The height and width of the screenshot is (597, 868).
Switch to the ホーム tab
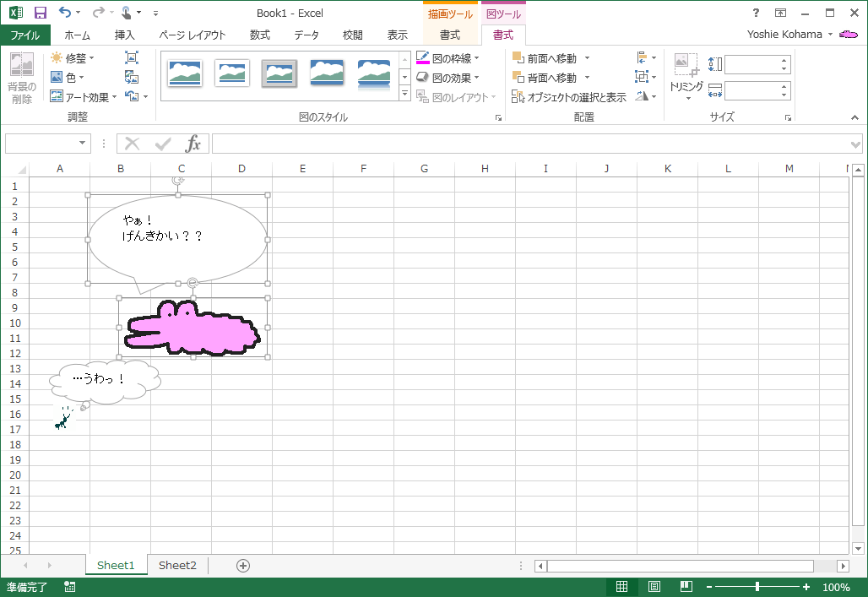point(77,35)
